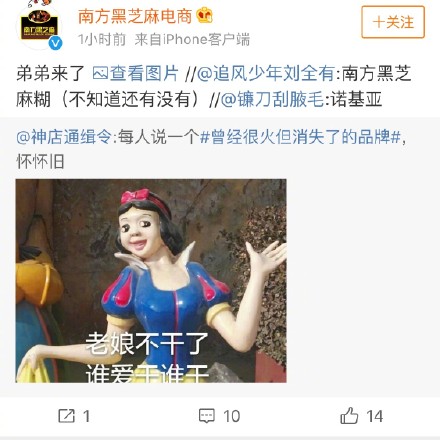Follow the account with +关注 button
The image size is (440, 440).
click(393, 22)
